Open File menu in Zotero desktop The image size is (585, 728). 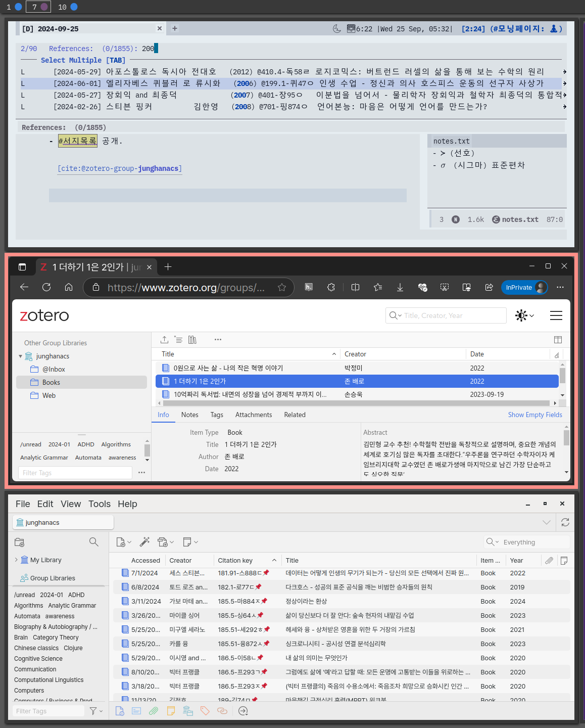pos(23,504)
